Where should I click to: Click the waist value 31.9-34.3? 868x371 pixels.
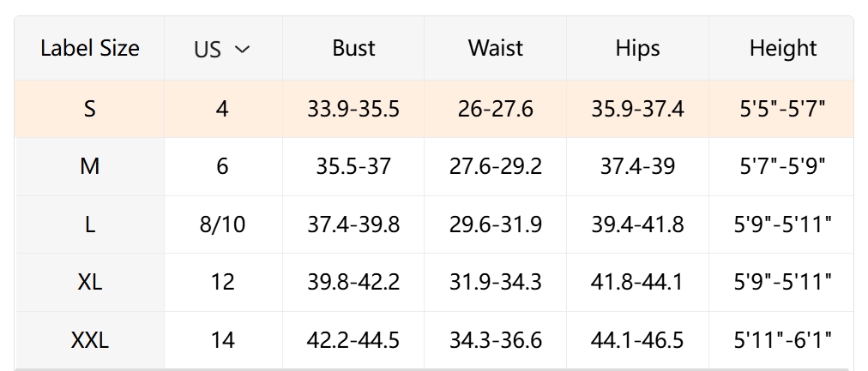(495, 282)
